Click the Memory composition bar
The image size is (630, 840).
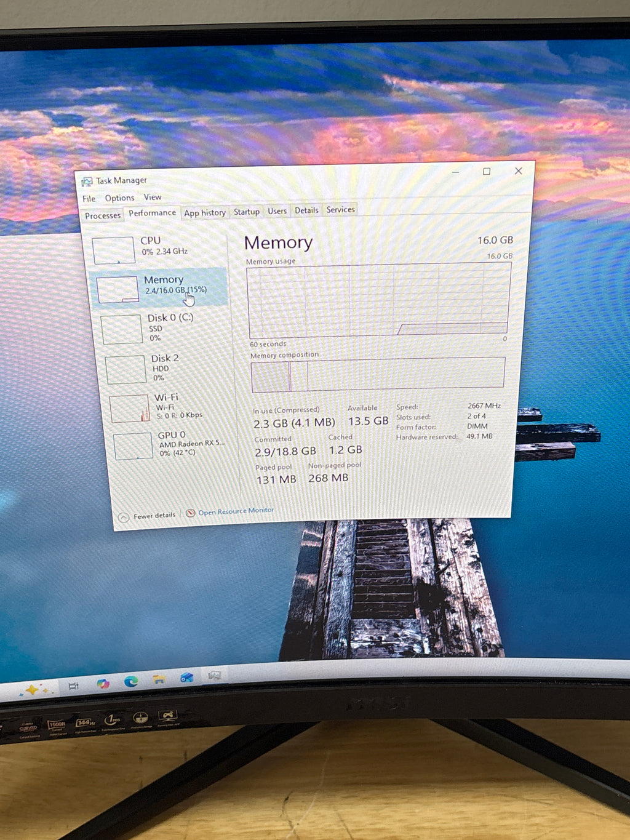[378, 374]
